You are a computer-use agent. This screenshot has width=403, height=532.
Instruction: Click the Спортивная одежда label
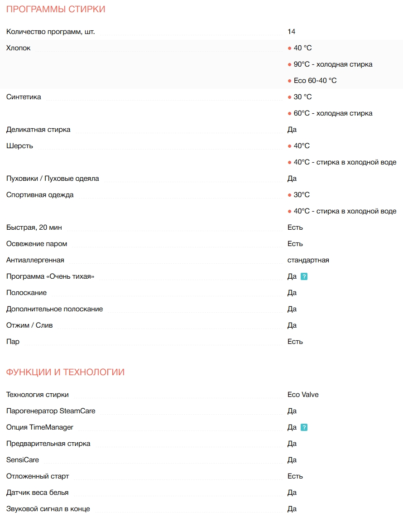[x=40, y=195]
